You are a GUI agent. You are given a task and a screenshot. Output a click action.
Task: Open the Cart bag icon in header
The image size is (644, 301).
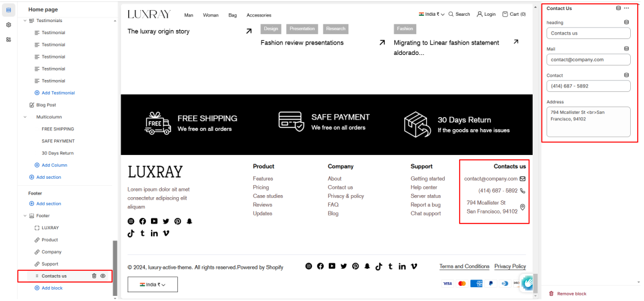click(505, 14)
